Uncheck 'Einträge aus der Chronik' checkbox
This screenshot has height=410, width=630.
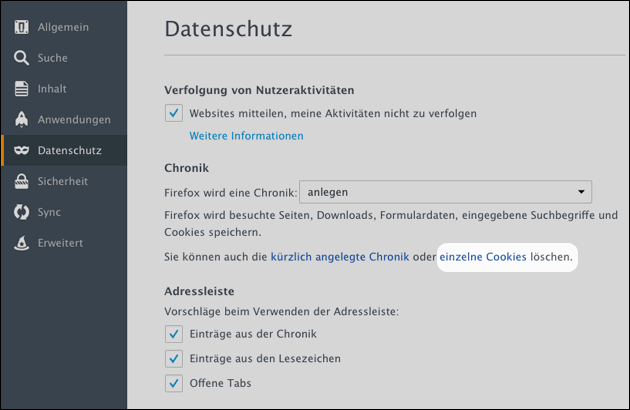point(174,334)
